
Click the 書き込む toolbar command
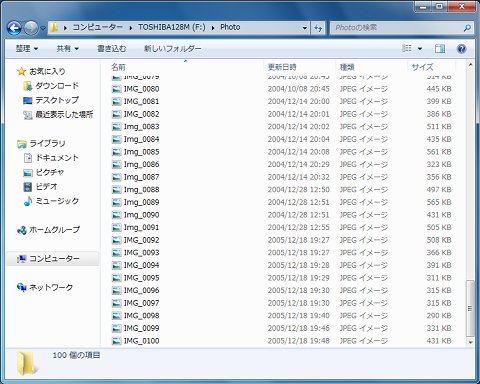112,49
